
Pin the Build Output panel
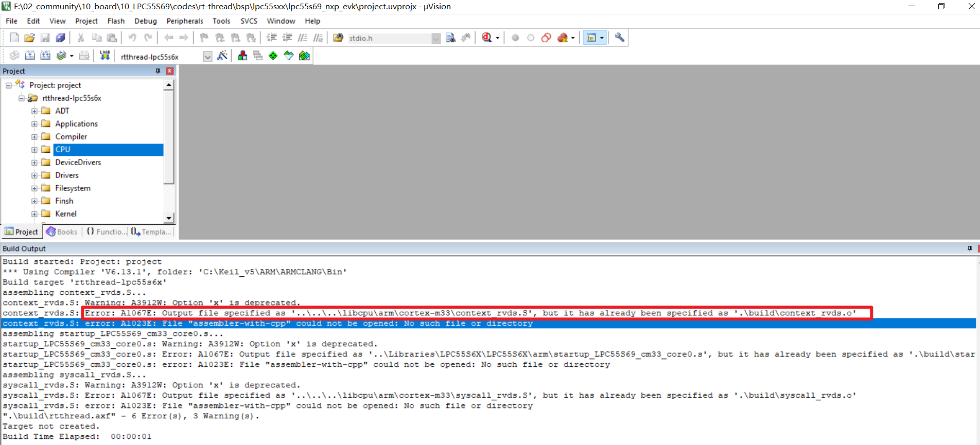[x=970, y=248]
